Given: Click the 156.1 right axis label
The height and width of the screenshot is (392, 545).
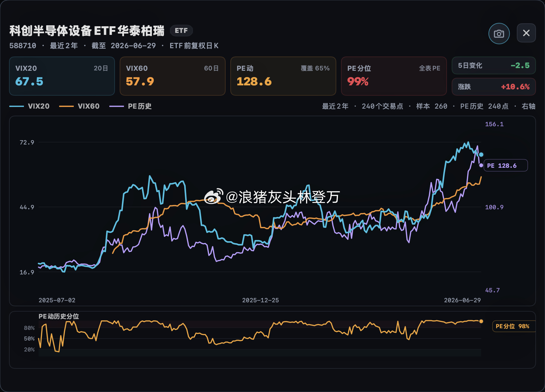Looking at the screenshot, I should click(x=494, y=124).
